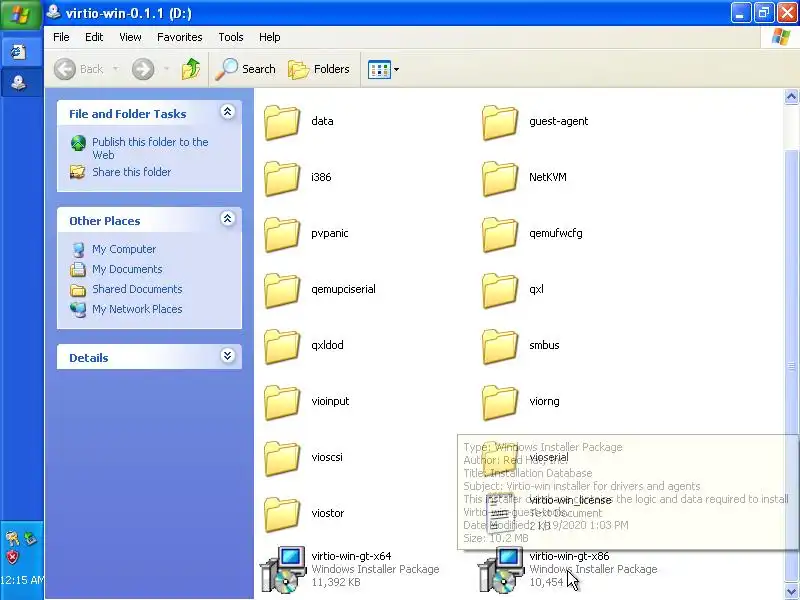The height and width of the screenshot is (600, 800).
Task: Collapse the File and Folder Tasks panel
Action: [228, 112]
